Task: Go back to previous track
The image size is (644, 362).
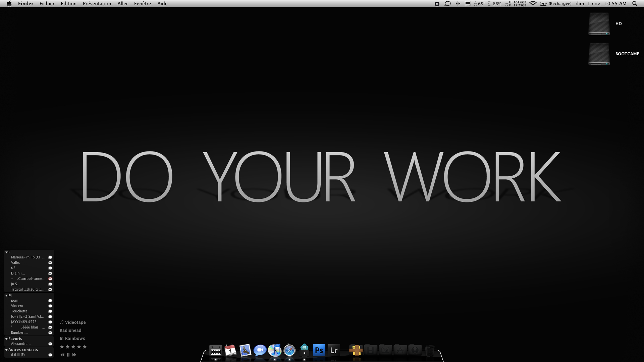Action: pyautogui.click(x=62, y=355)
